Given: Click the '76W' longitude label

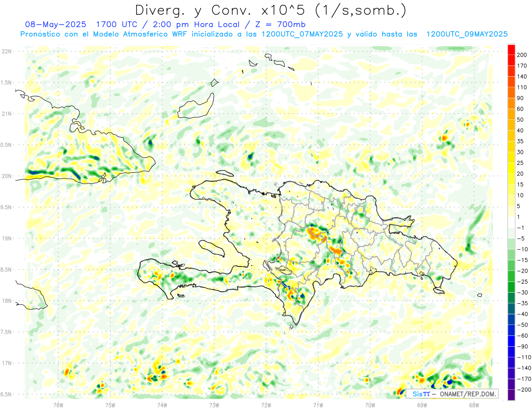Looking at the screenshot, I should pyautogui.click(x=58, y=405).
